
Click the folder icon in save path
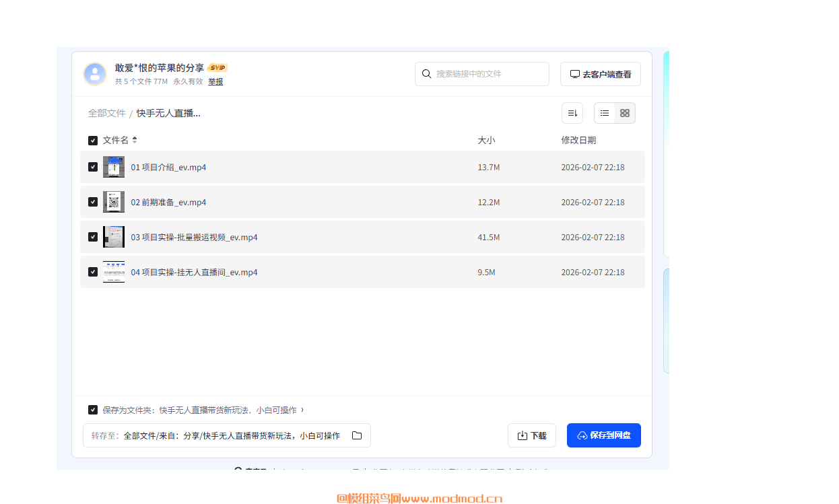coord(357,435)
